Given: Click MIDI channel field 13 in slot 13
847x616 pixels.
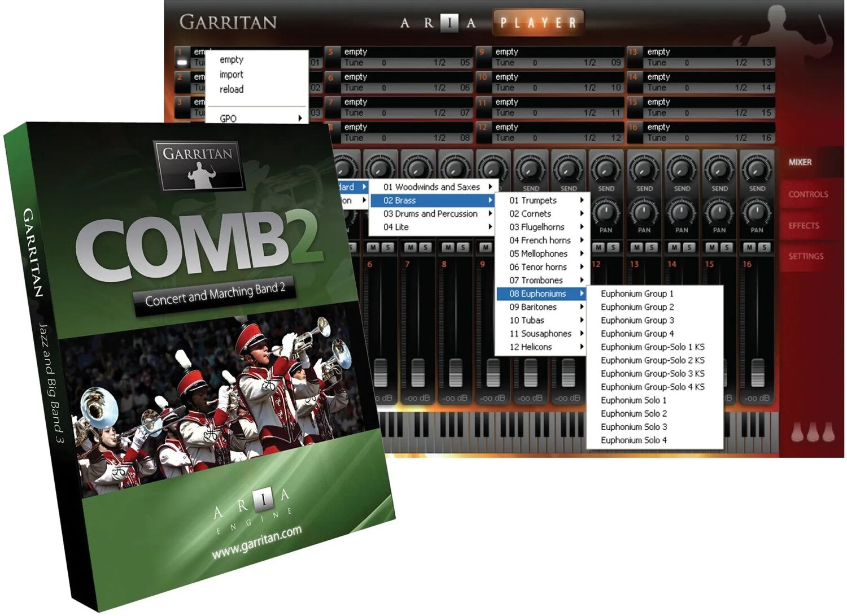Looking at the screenshot, I should (x=766, y=63).
